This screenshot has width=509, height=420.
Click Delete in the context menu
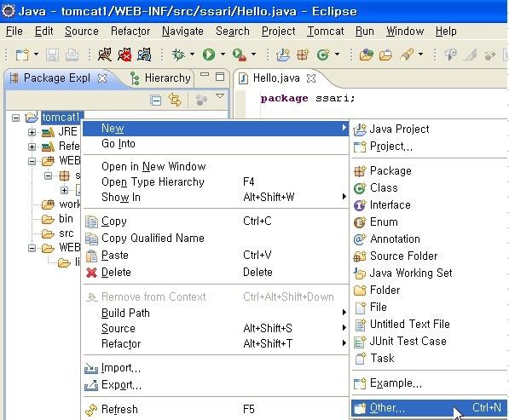tap(216, 273)
